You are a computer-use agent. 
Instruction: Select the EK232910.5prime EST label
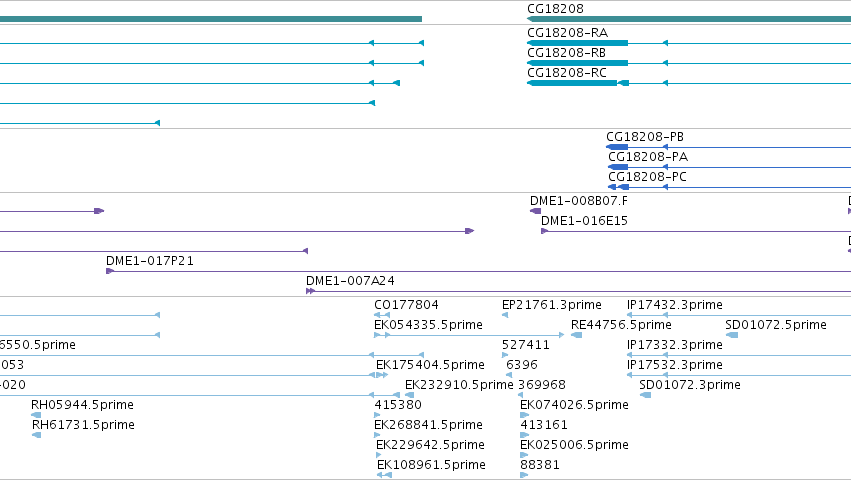(x=459, y=385)
